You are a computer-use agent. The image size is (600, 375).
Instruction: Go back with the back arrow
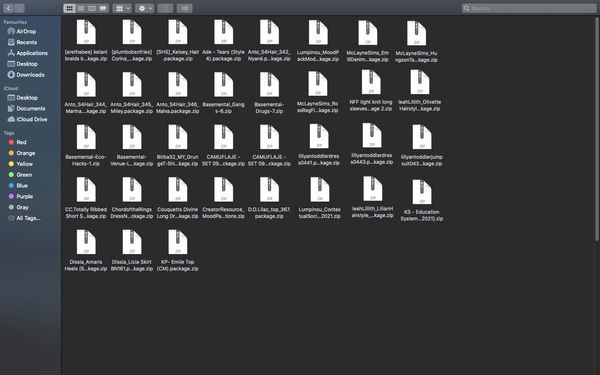point(8,8)
